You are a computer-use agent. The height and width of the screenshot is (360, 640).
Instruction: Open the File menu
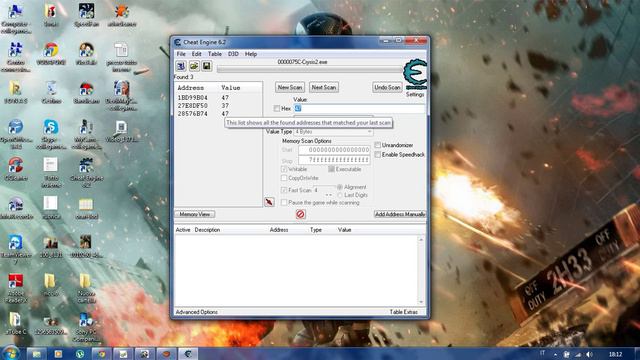181,54
